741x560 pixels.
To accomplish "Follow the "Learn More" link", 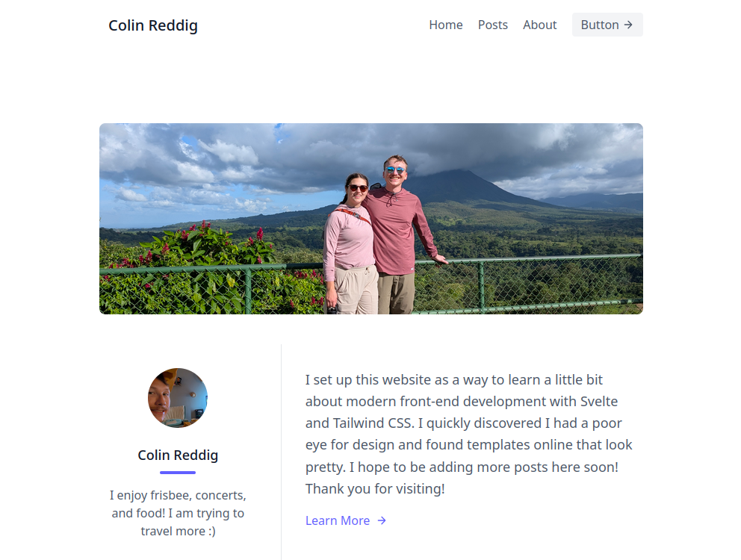I will click(338, 520).
